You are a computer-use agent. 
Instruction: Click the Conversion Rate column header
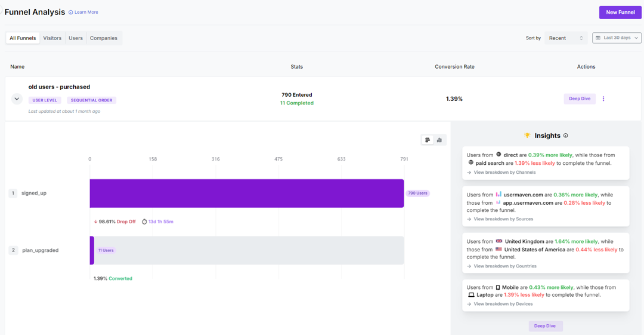(x=454, y=67)
